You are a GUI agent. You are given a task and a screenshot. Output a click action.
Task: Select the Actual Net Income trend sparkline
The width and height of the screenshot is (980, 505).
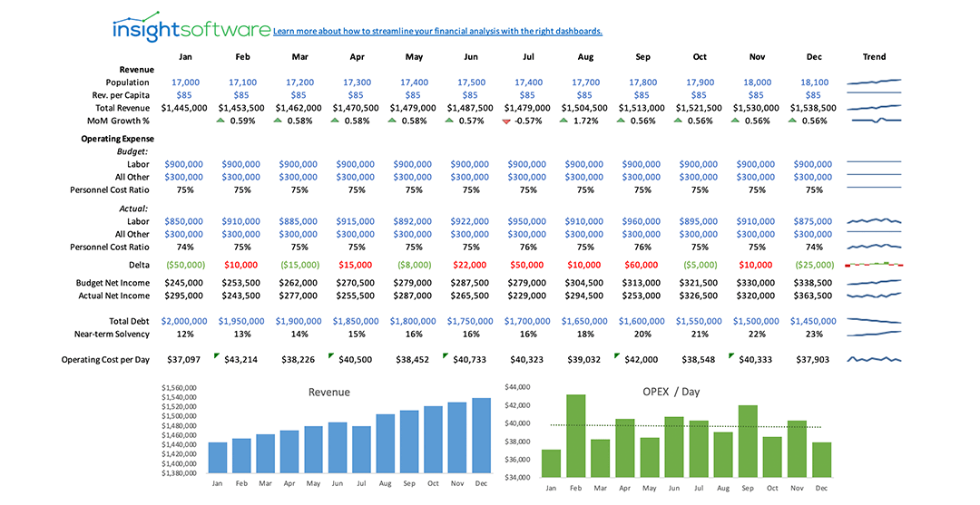coord(874,296)
